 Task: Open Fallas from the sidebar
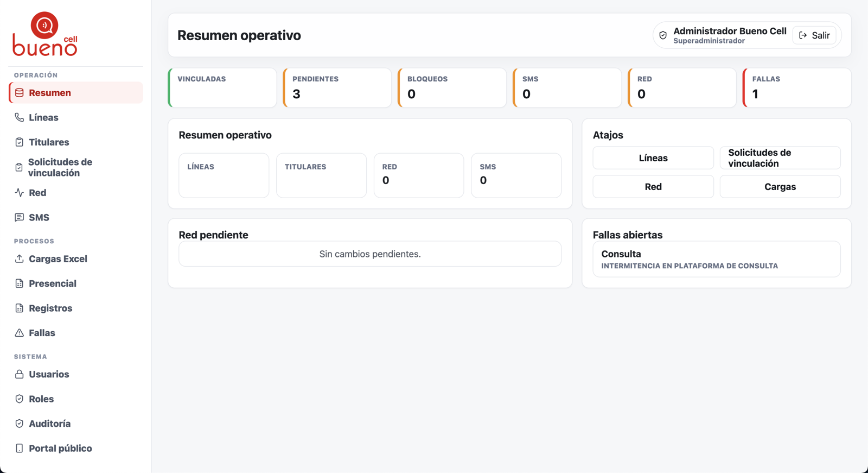[76, 333]
